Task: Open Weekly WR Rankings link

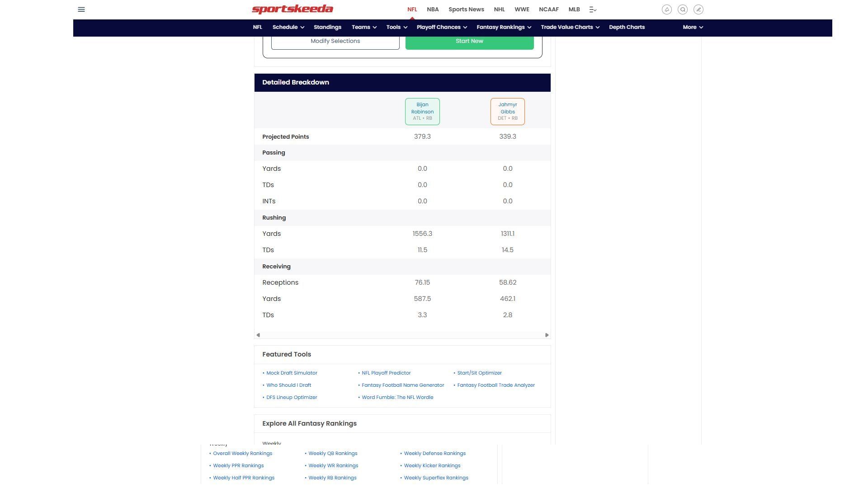Action: [x=333, y=466]
